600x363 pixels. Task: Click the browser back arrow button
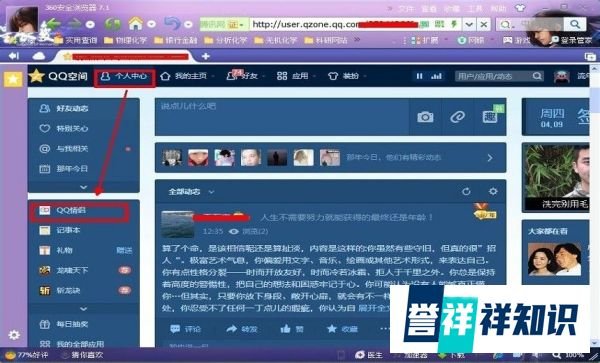point(54,24)
